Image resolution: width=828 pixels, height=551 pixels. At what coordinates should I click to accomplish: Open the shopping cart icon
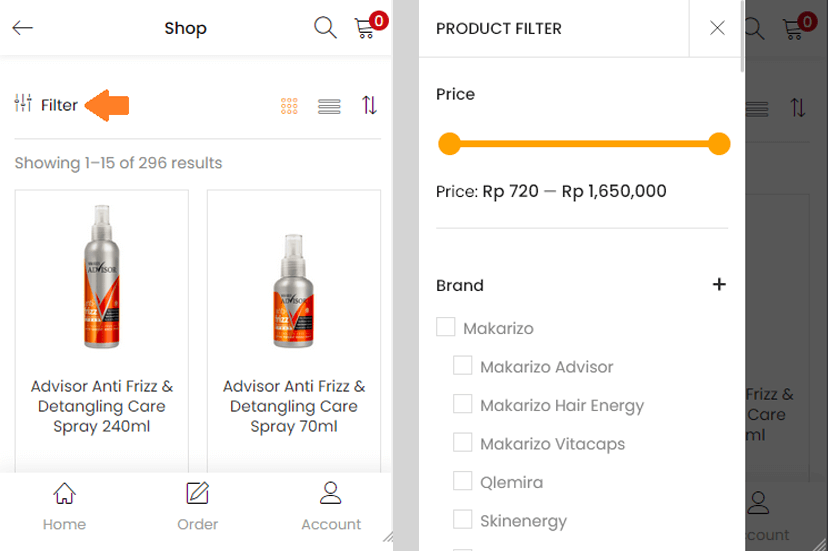click(366, 28)
